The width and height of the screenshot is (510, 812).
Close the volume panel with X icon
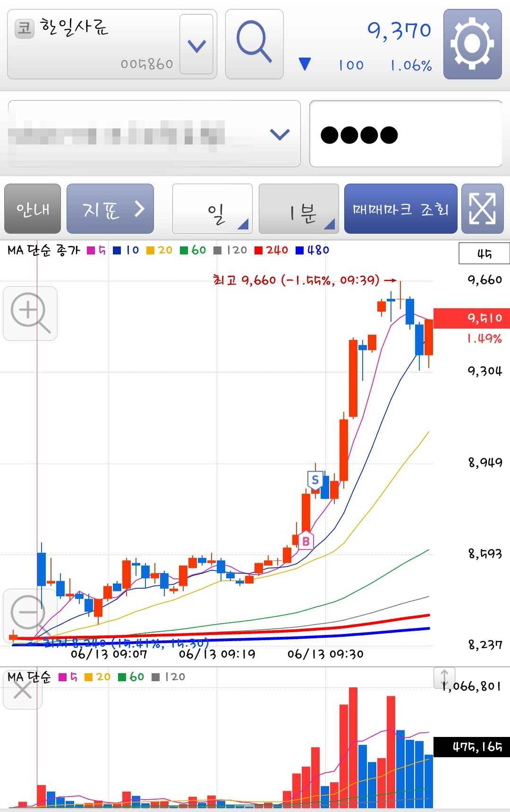pos(22,691)
